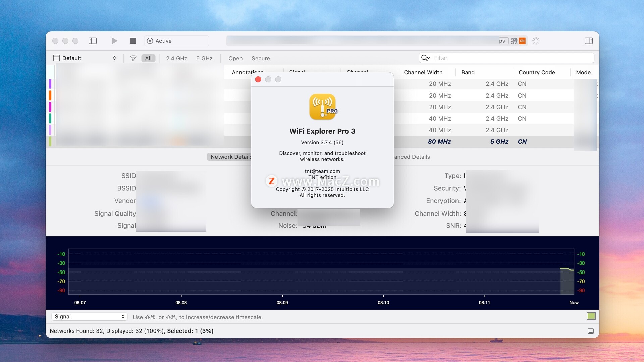This screenshot has width=644, height=362.
Task: Click the 08:10 timeline marker
Action: coord(383,302)
